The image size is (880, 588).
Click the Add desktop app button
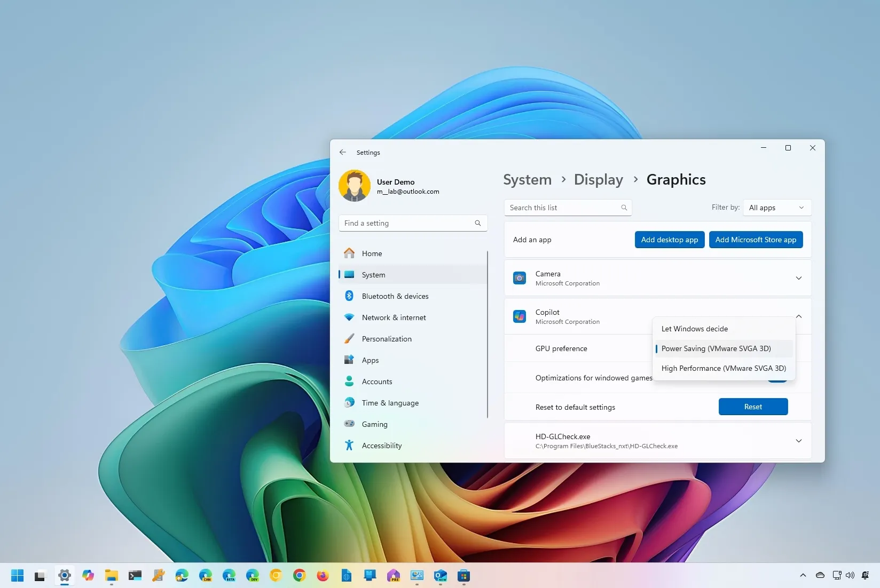(669, 240)
